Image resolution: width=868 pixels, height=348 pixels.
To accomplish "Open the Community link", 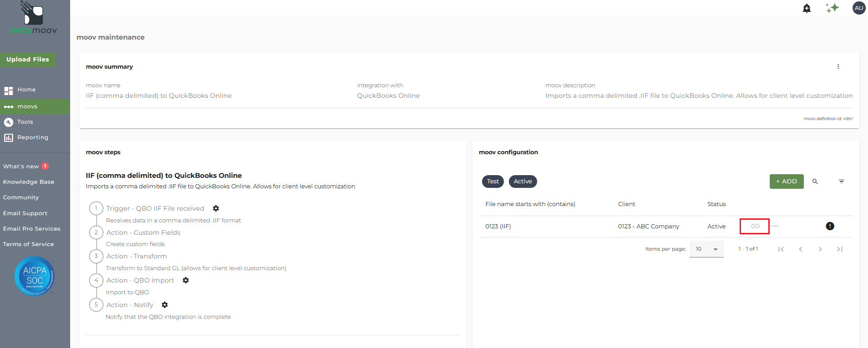I will 21,197.
